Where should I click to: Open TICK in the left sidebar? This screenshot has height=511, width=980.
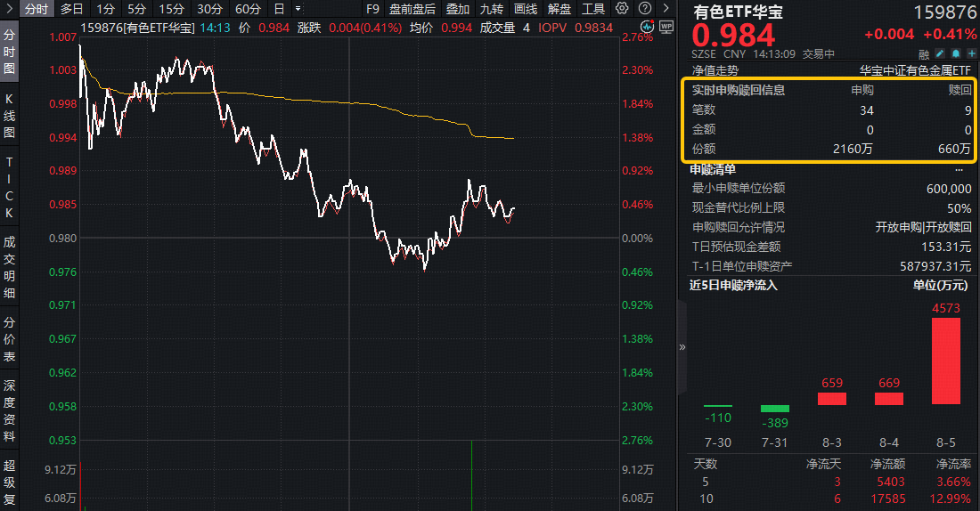click(x=9, y=188)
